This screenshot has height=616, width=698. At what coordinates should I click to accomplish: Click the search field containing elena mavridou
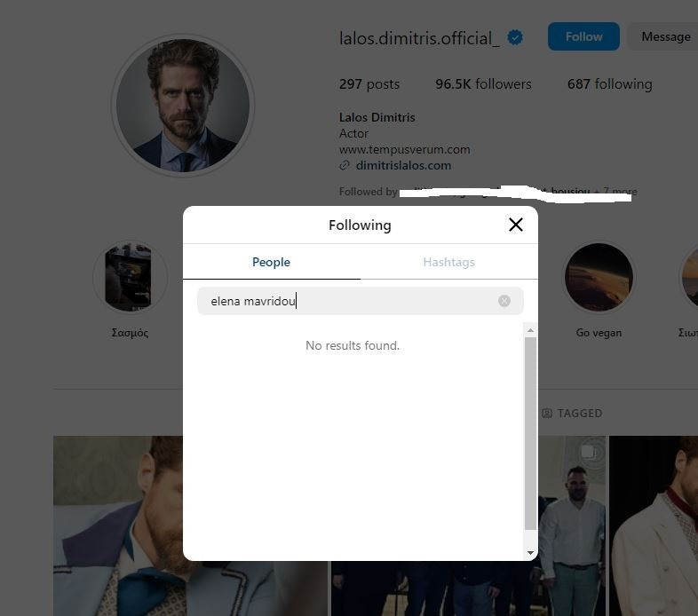coord(351,301)
